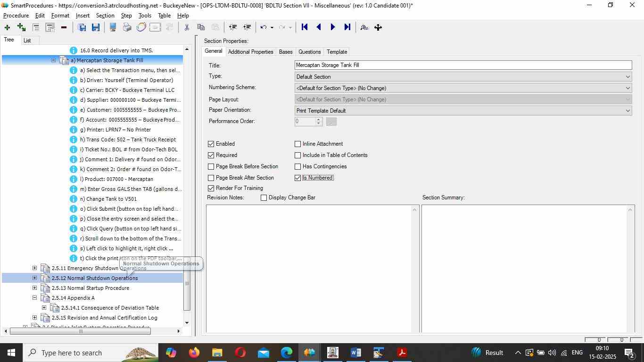This screenshot has width=644, height=362.
Task: Switch to Additional Properties tab
Action: tap(250, 52)
